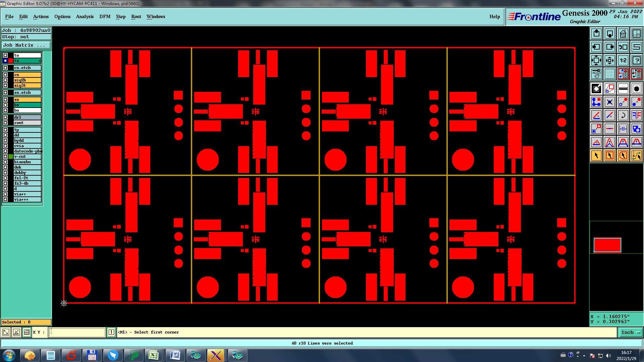Select the black octagon highlight tool icon
This screenshot has height=362, width=644.
(637, 88)
